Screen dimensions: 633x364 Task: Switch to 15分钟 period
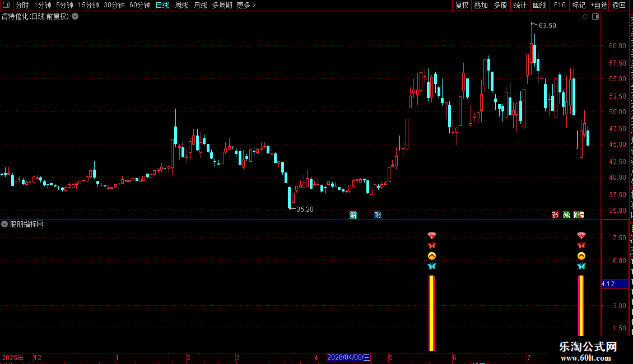[x=89, y=5]
